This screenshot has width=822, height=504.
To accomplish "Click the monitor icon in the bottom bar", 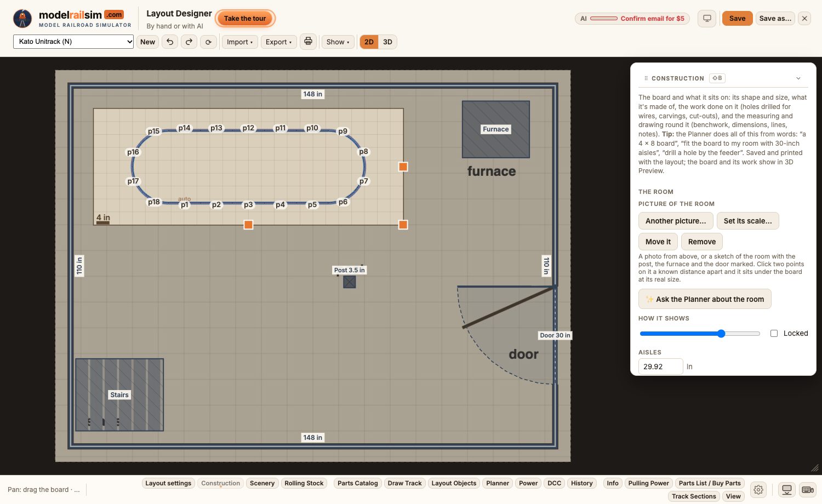I will [787, 490].
